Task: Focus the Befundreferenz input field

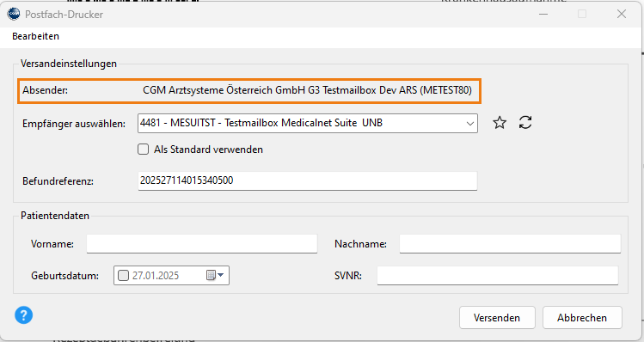Action: pyautogui.click(x=308, y=180)
